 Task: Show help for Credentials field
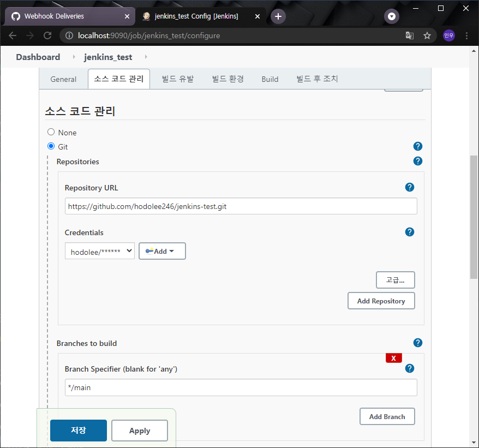pyautogui.click(x=409, y=232)
